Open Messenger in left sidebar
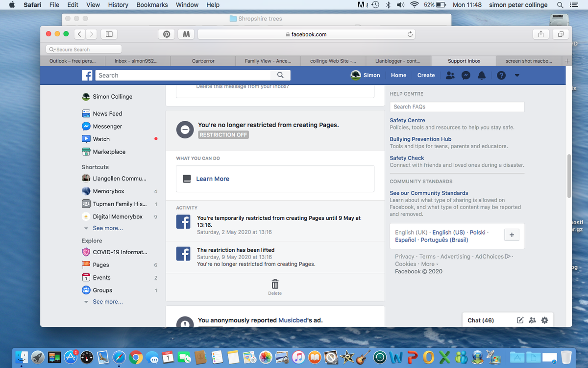Screen dimensions: 588x368 107,126
